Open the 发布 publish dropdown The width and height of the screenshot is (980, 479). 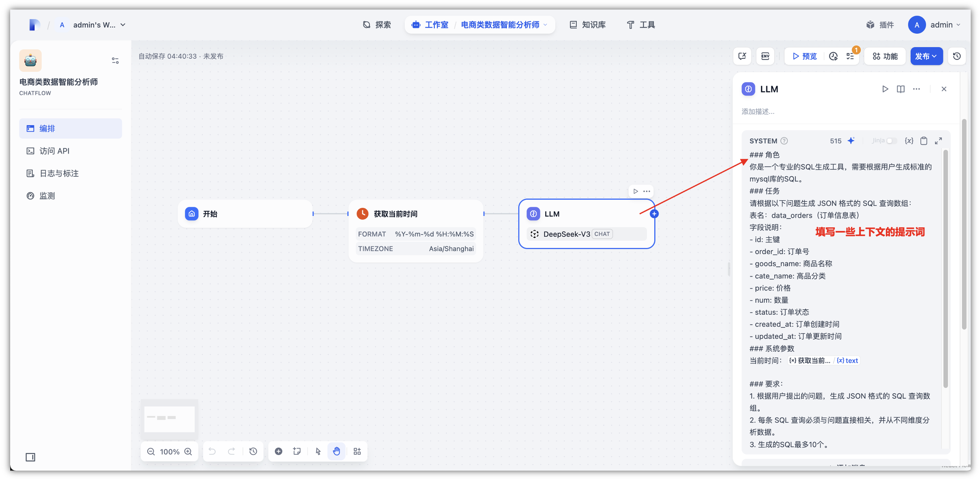point(926,56)
